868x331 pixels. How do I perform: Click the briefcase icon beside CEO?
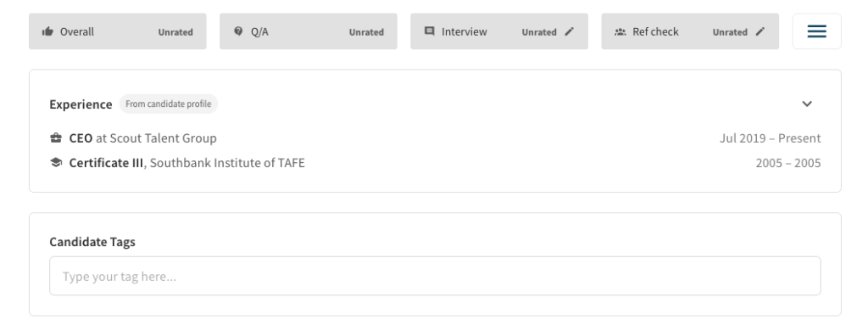[56, 138]
